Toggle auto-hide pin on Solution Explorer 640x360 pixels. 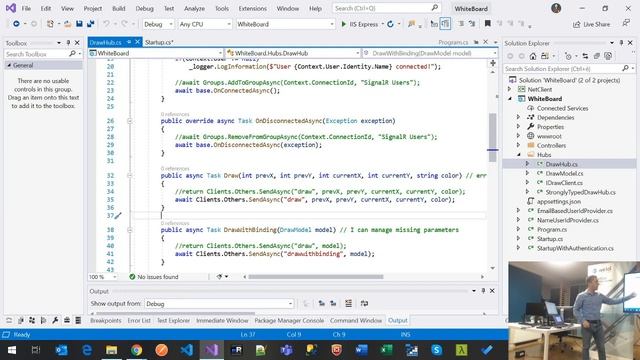coord(621,42)
